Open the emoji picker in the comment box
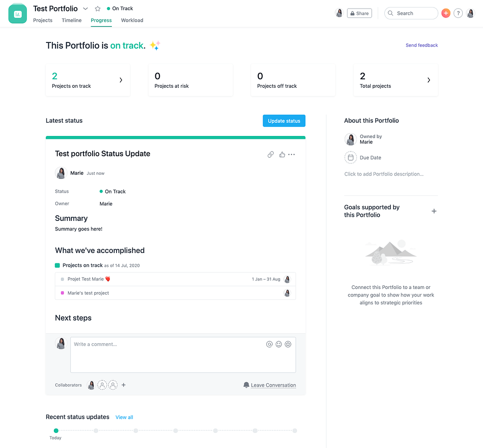This screenshot has height=448, width=483. point(279,344)
